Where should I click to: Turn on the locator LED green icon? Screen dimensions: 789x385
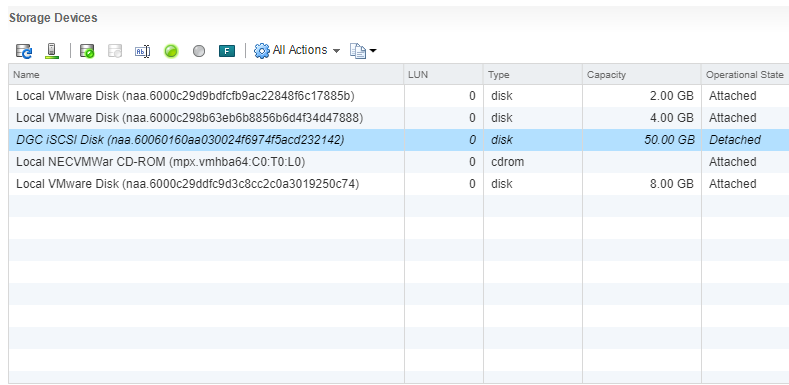pos(171,51)
